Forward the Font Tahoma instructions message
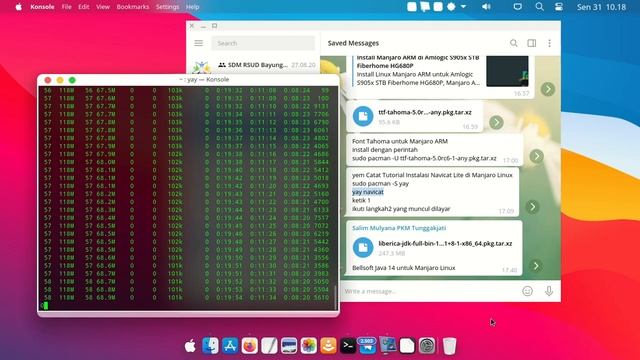This screenshot has width=640, height=360. pyautogui.click(x=536, y=156)
